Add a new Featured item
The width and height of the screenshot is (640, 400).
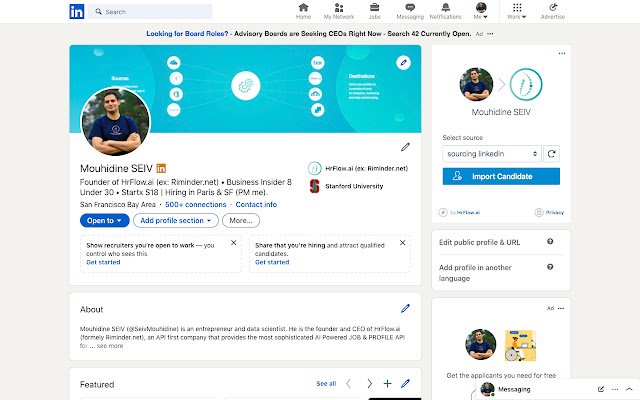point(387,384)
